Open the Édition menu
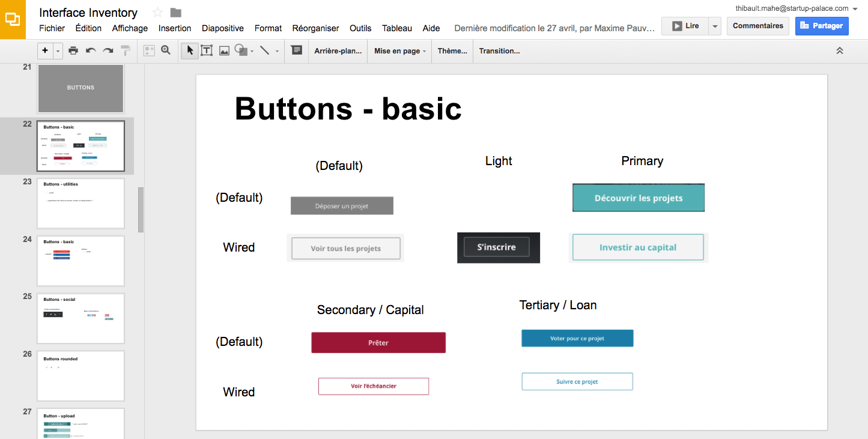 click(88, 28)
